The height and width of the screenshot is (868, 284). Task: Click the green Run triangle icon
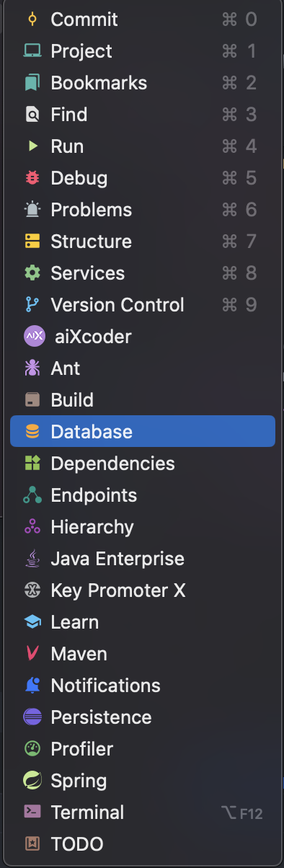tap(32, 146)
